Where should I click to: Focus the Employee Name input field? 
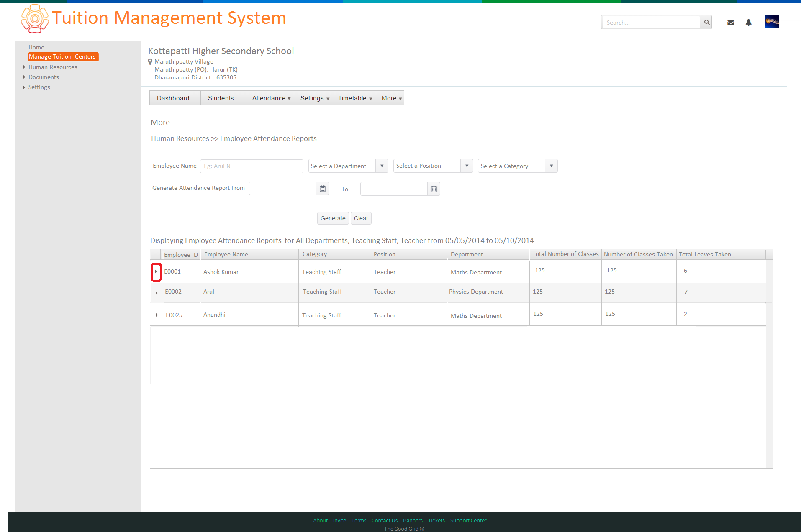(252, 166)
